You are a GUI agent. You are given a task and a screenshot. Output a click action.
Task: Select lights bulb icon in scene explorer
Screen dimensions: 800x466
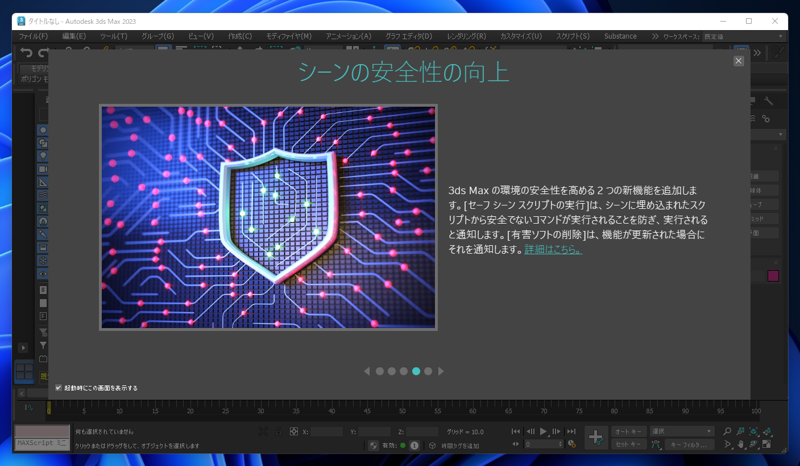pyautogui.click(x=43, y=156)
